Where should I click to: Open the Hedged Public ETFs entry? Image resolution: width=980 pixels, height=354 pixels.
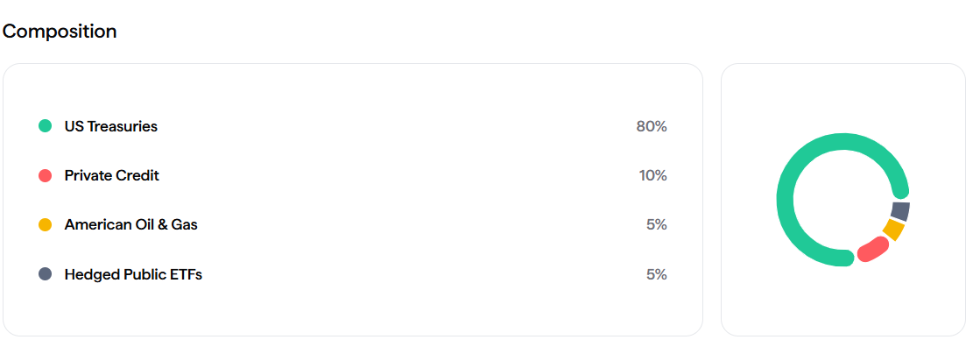click(x=133, y=274)
